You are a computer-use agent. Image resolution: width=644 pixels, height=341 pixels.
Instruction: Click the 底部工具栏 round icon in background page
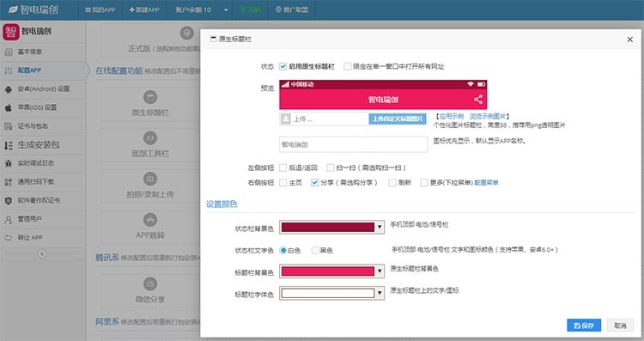pyautogui.click(x=150, y=138)
